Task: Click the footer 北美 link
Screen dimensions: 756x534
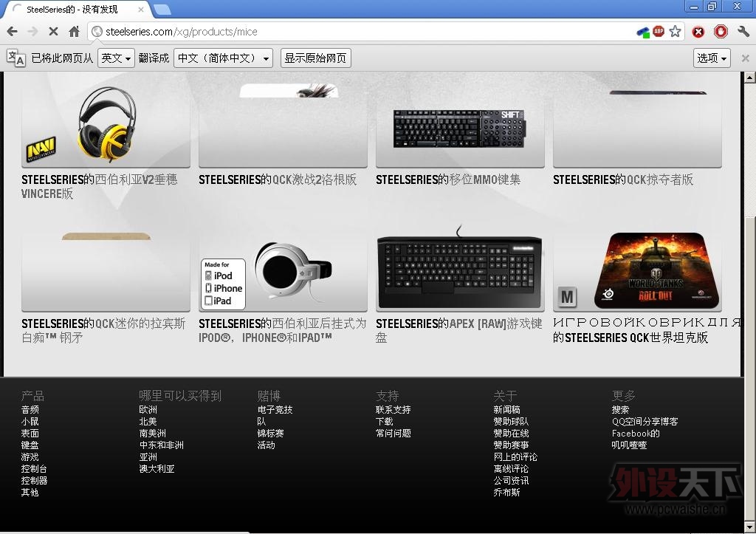Action: (x=148, y=422)
